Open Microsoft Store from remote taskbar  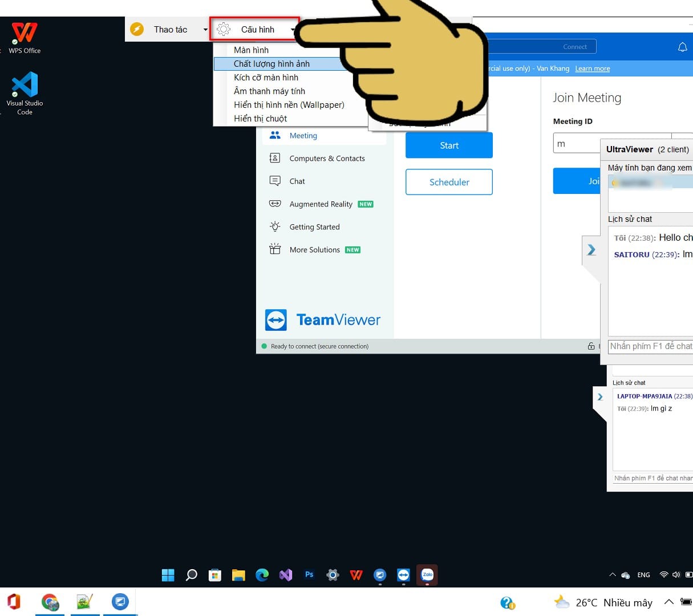[x=215, y=575]
